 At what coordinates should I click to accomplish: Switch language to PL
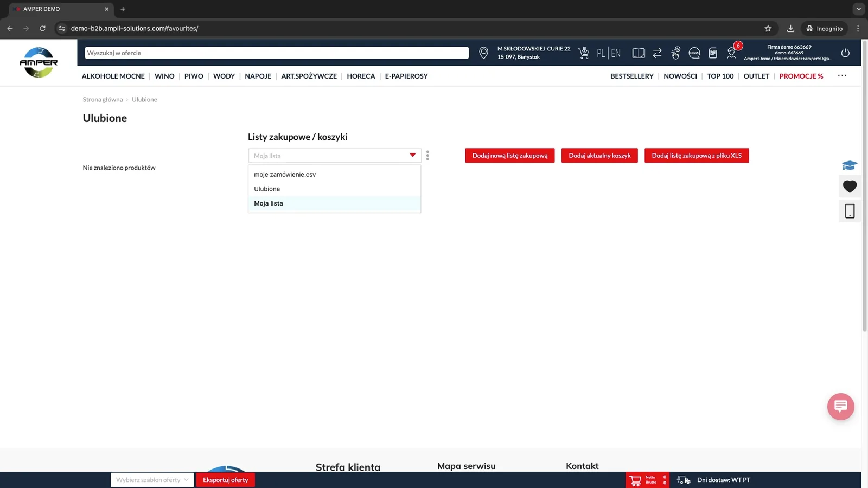pos(601,53)
